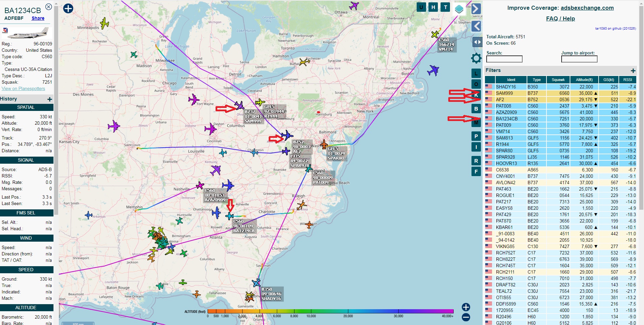
Task: Select the AF2 B752 aircraft icon on map
Action: tap(287, 135)
